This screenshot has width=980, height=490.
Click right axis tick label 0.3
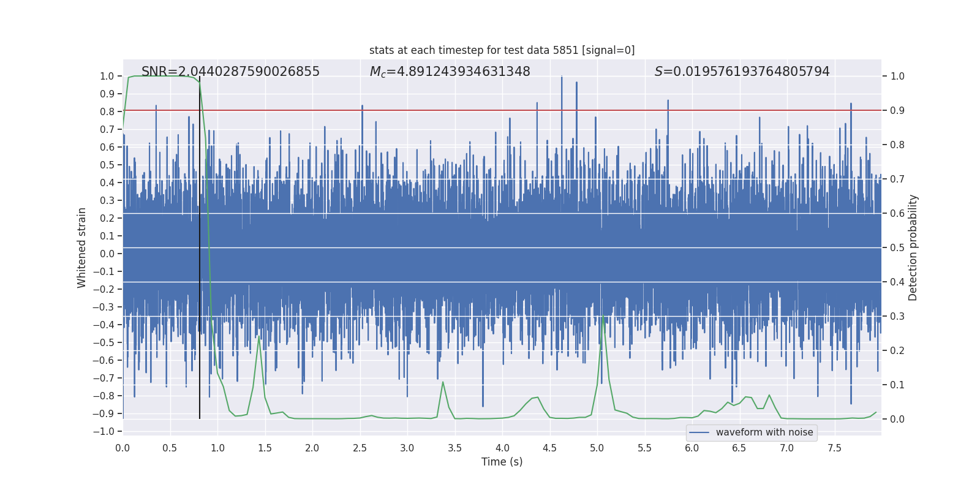pos(897,317)
